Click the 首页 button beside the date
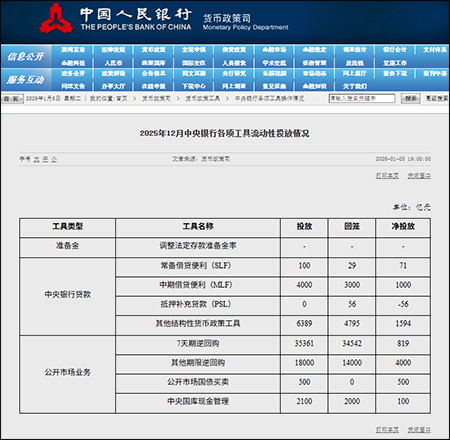Image resolution: width=450 pixels, height=440 pixels. coord(12,99)
